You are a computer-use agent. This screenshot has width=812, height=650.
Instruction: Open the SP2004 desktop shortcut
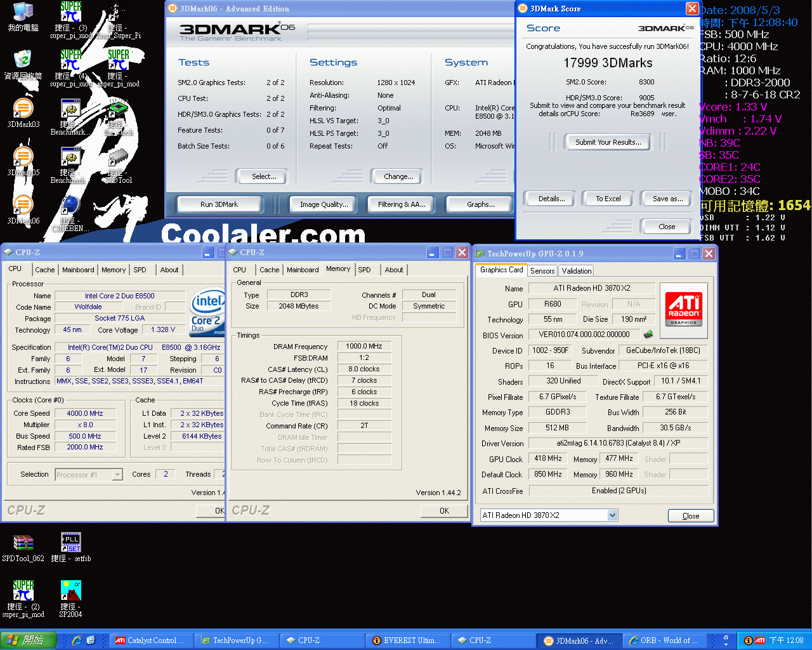(x=70, y=592)
